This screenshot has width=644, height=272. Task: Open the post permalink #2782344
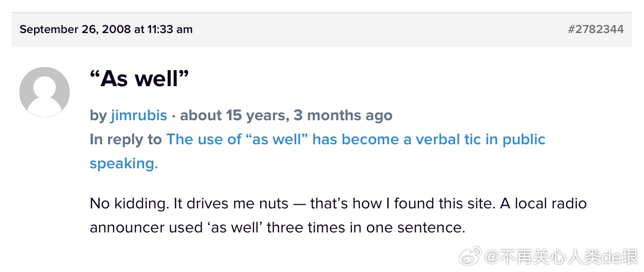[x=595, y=29]
